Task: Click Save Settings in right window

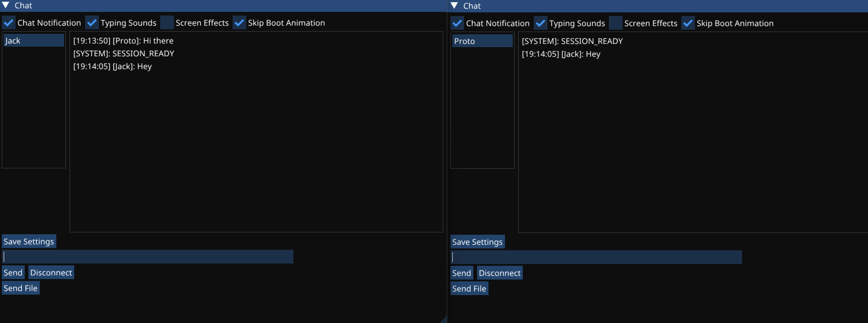Action: tap(477, 242)
